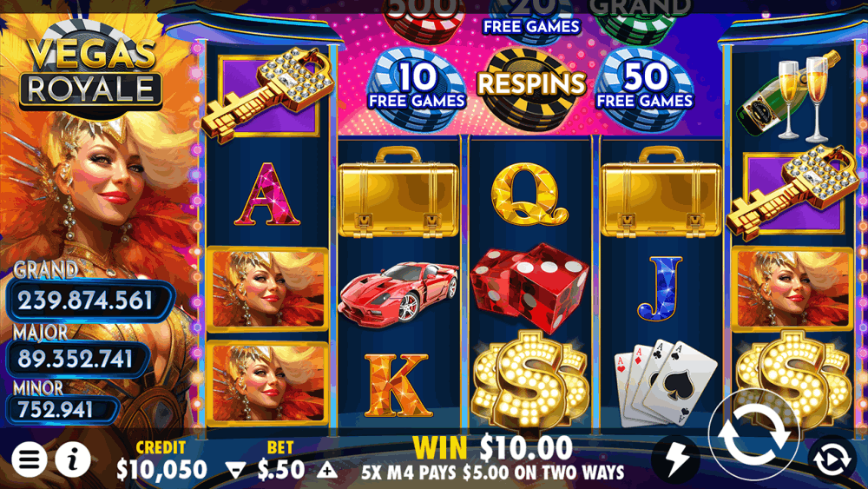Activate the lightning turbo spin button
The width and height of the screenshot is (868, 489).
(676, 458)
